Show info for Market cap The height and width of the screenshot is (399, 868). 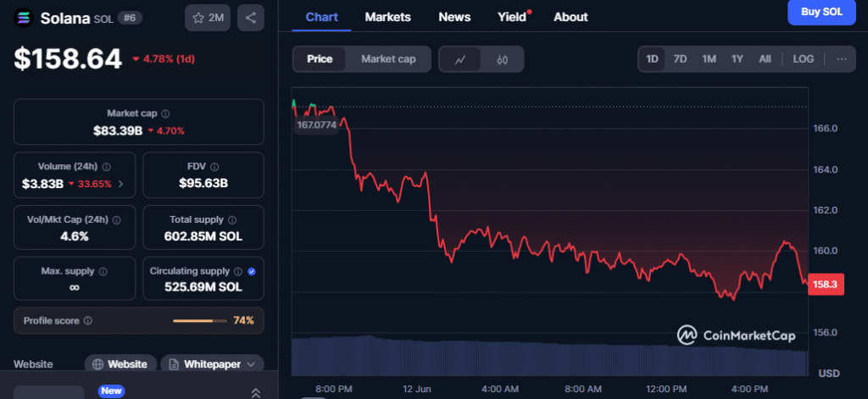point(165,114)
